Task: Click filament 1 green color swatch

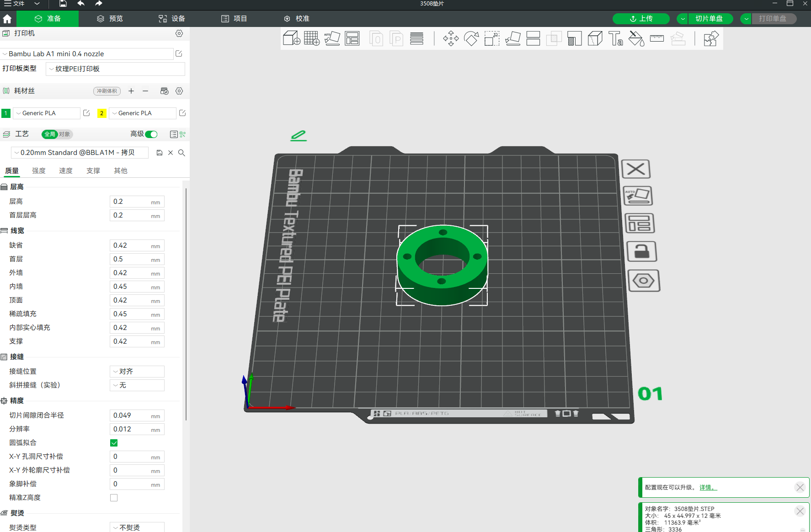Action: 6,113
